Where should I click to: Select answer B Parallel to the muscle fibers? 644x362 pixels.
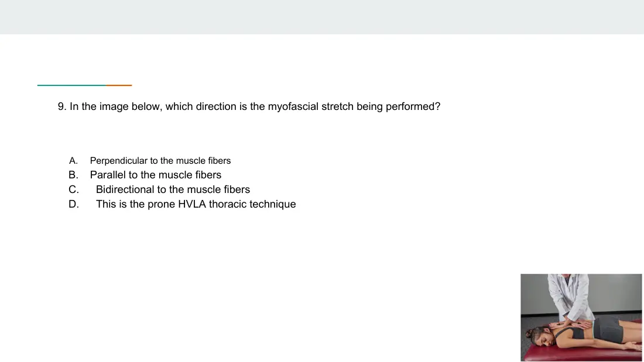155,175
